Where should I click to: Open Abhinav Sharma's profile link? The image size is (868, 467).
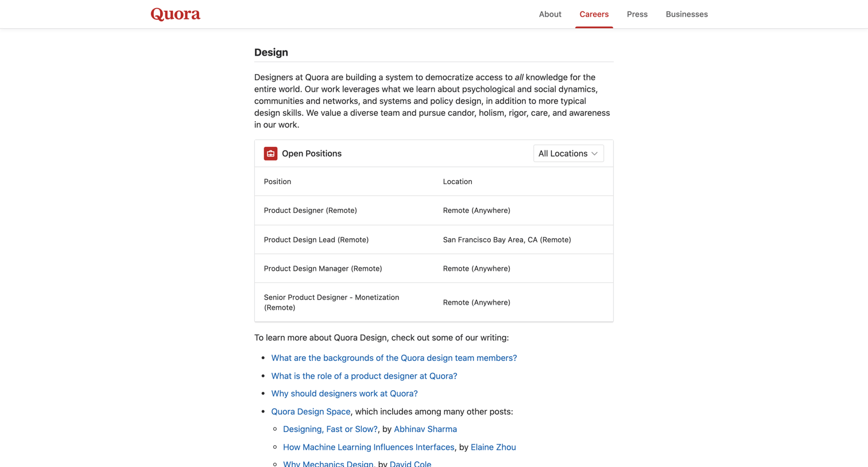coord(425,429)
